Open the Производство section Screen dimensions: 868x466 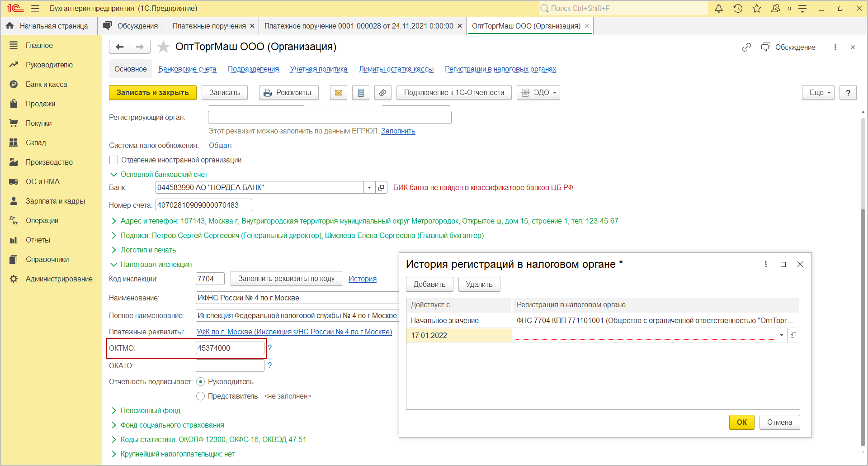[49, 162]
